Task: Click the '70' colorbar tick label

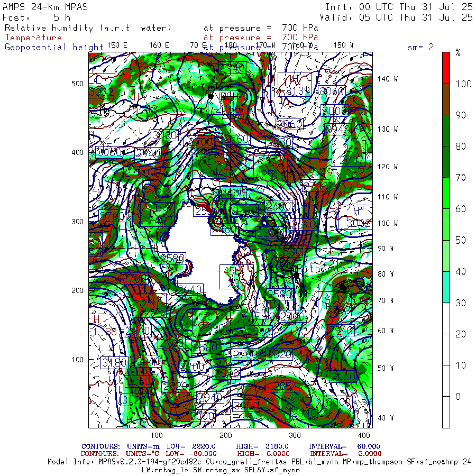Action: [x=461, y=178]
